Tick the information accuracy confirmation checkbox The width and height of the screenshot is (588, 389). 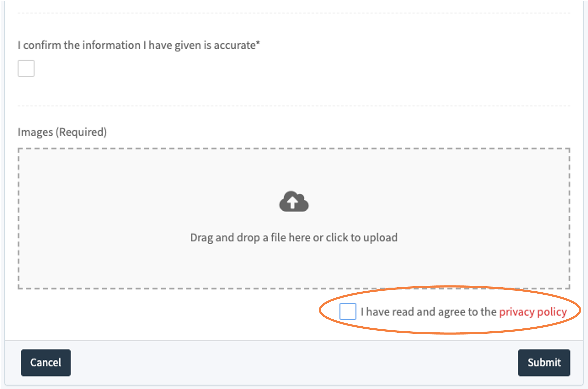[26, 68]
